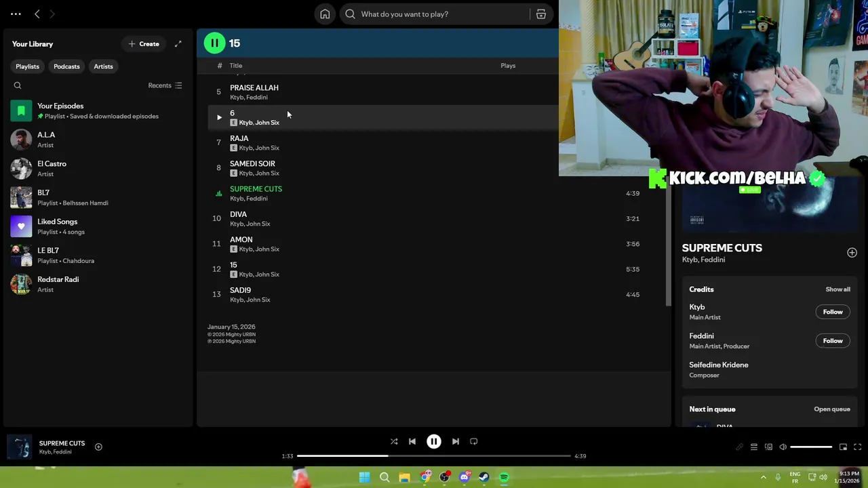Screen dimensions: 868x488
Task: Click SUPREME CUTS title in right panel
Action: 722,248
